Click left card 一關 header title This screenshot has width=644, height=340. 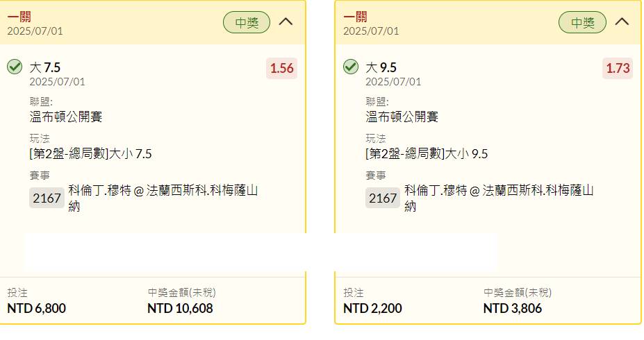click(19, 17)
